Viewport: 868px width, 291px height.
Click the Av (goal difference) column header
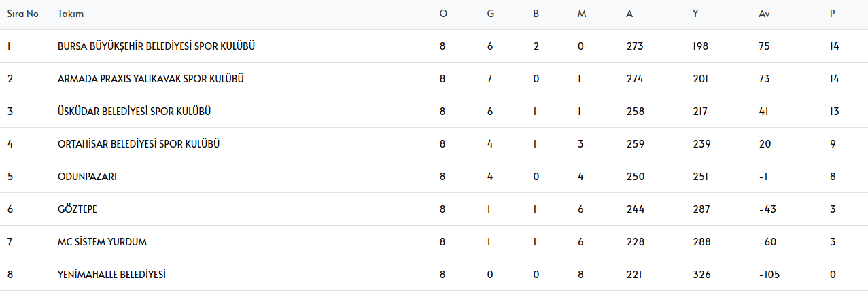[x=764, y=14]
